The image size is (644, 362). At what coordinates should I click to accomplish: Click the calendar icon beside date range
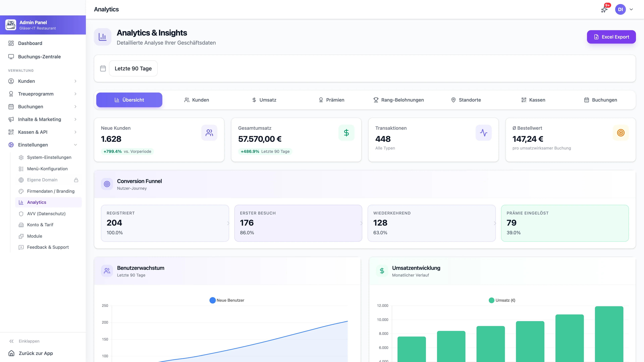[x=103, y=68]
